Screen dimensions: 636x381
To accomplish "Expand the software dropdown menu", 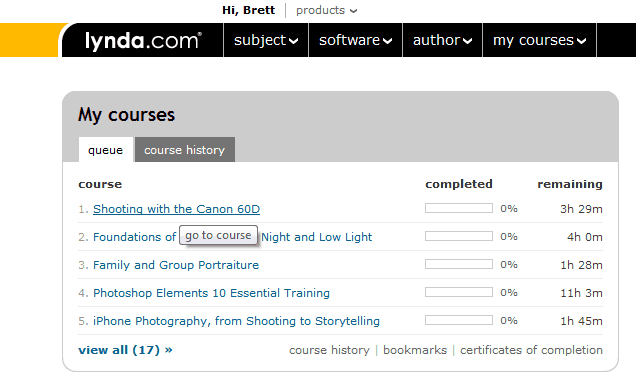I will 355,40.
